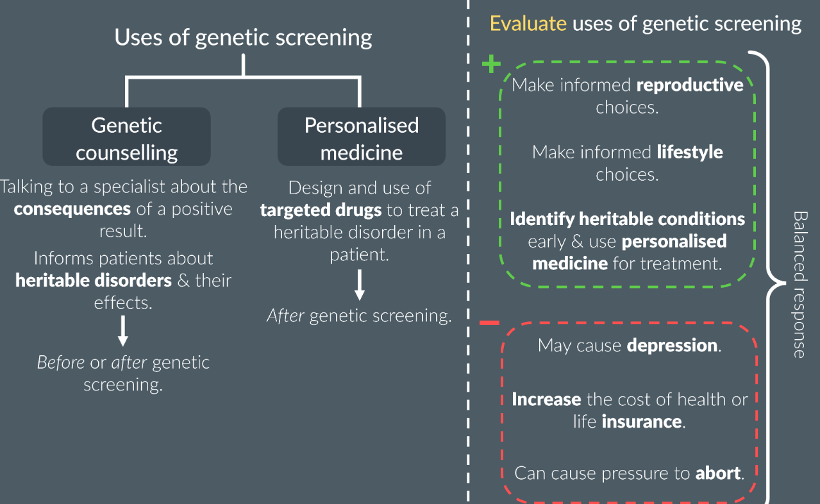Viewport: 820px width, 504px height.
Task: Click the "Before or after genetic screening." caption
Action: [123, 373]
